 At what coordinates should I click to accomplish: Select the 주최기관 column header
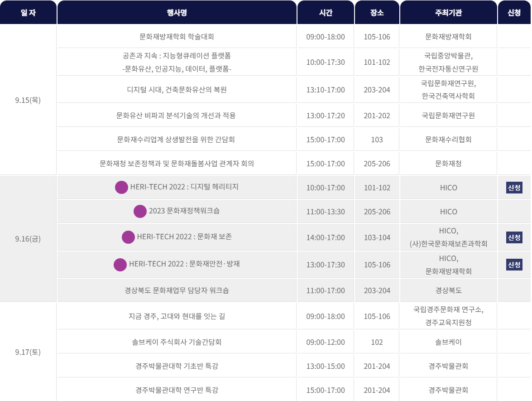[x=448, y=13]
